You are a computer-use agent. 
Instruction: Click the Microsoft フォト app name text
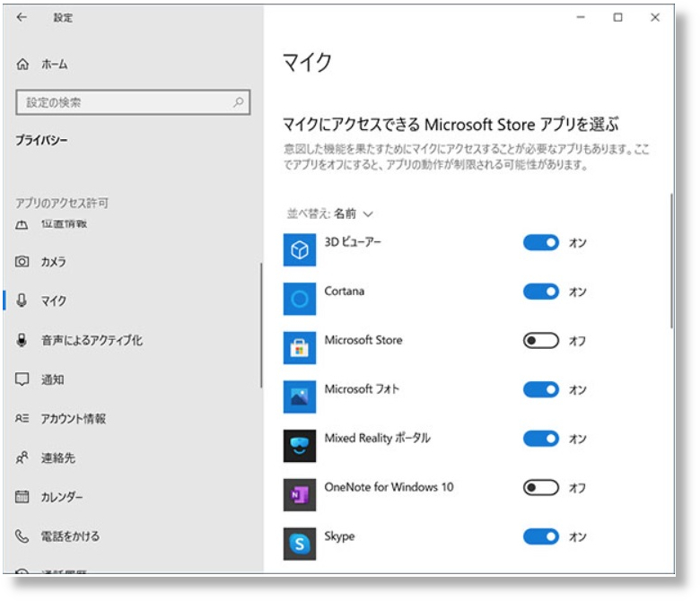click(x=362, y=389)
